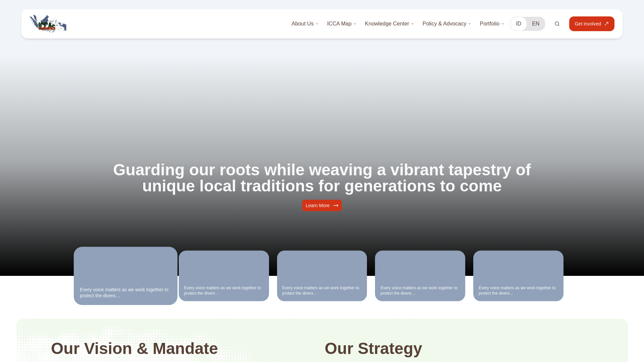644x362 pixels.
Task: Open the Portfolio menu
Action: (x=489, y=24)
